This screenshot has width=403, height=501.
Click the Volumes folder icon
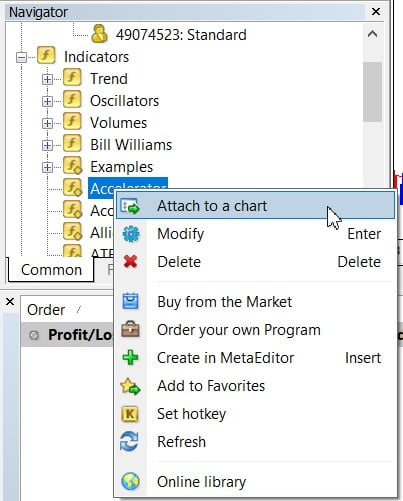point(72,121)
